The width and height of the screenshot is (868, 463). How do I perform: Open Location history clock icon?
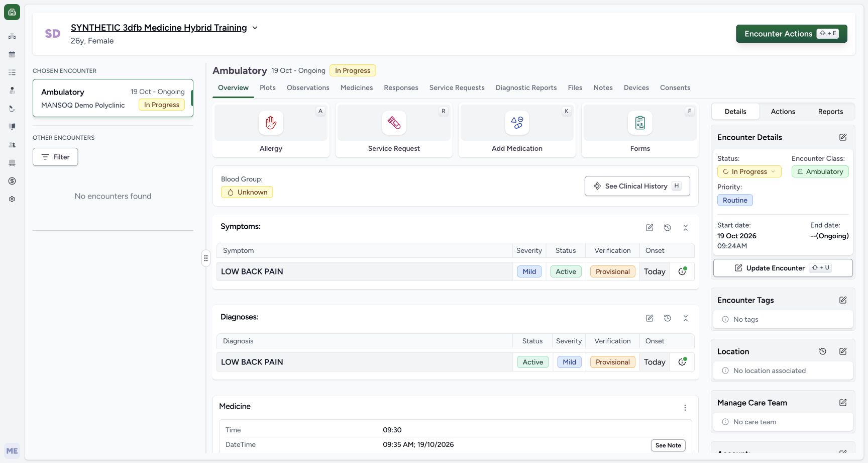tap(823, 351)
